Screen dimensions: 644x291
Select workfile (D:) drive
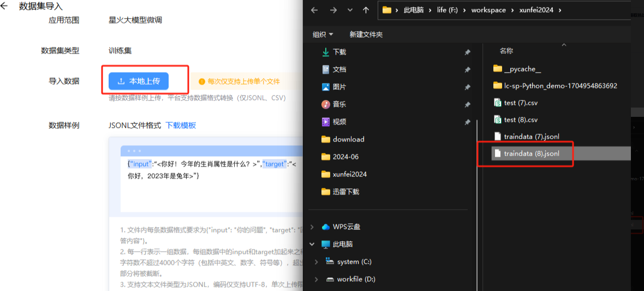click(x=350, y=279)
